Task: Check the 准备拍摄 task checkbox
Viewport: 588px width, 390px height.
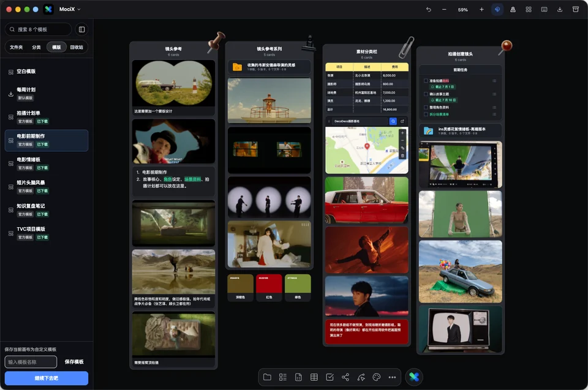Action: [426, 81]
